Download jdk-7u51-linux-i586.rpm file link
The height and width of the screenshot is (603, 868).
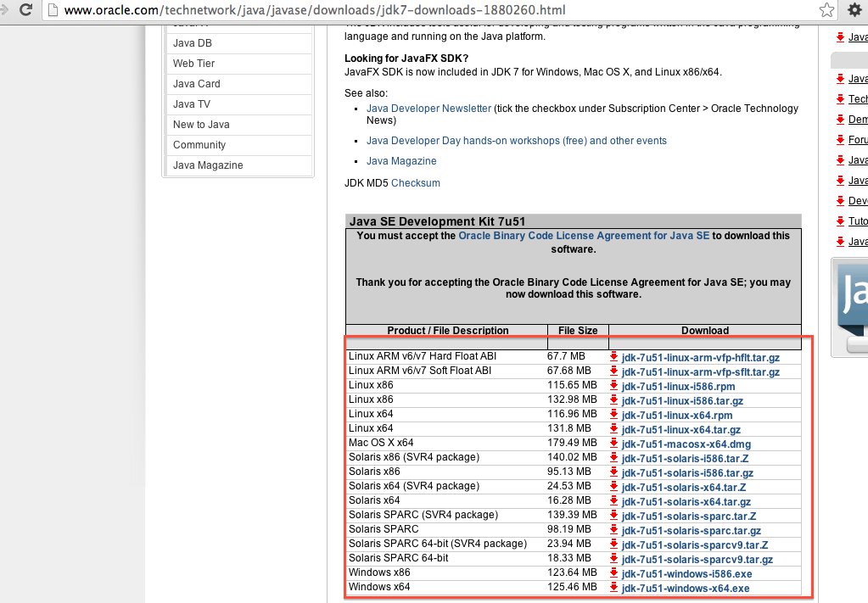678,387
